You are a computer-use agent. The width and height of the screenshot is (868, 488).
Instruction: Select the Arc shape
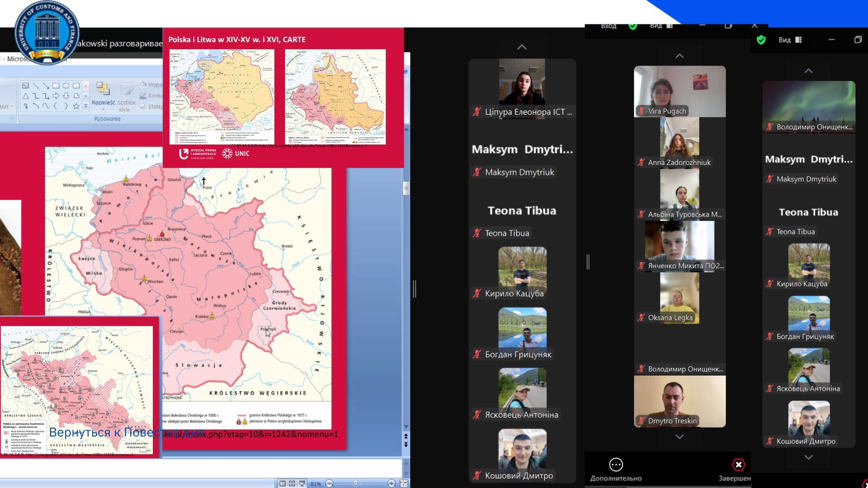pyautogui.click(x=36, y=106)
